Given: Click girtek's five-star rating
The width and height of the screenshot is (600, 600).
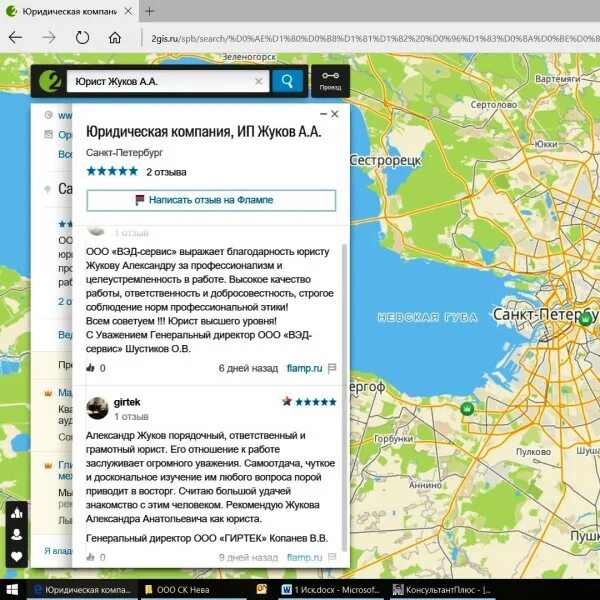Looking at the screenshot, I should pyautogui.click(x=316, y=402).
